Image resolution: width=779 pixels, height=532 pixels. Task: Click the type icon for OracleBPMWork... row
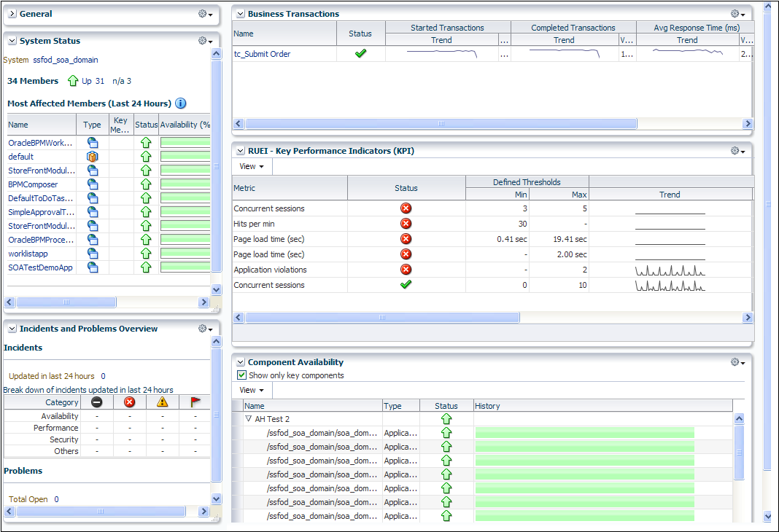93,143
